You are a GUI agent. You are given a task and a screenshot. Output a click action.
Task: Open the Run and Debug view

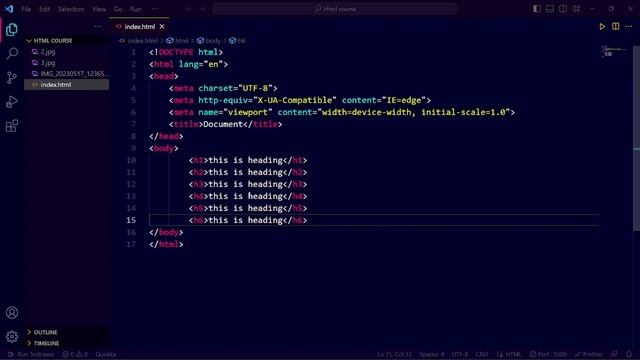pos(12,102)
